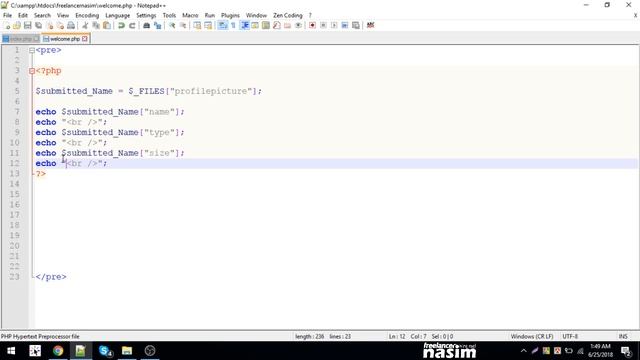Open the Settings menu
This screenshot has height=360, width=640.
click(x=146, y=15)
